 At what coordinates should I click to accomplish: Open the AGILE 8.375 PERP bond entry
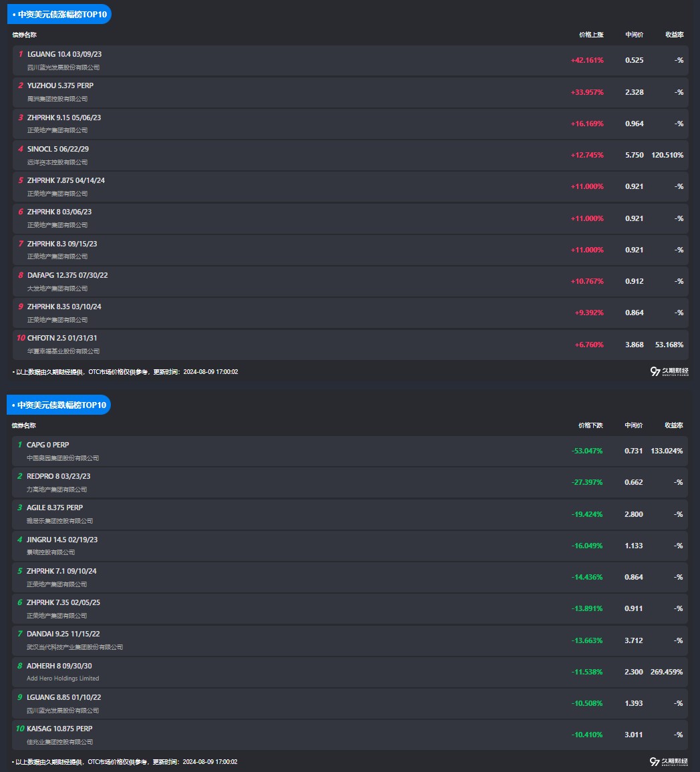click(x=55, y=508)
